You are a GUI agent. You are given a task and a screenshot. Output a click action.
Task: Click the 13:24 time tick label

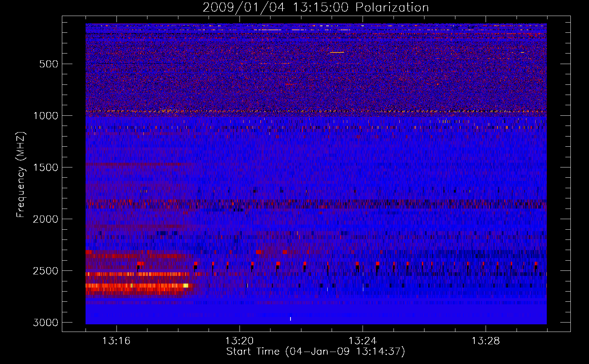(x=363, y=341)
